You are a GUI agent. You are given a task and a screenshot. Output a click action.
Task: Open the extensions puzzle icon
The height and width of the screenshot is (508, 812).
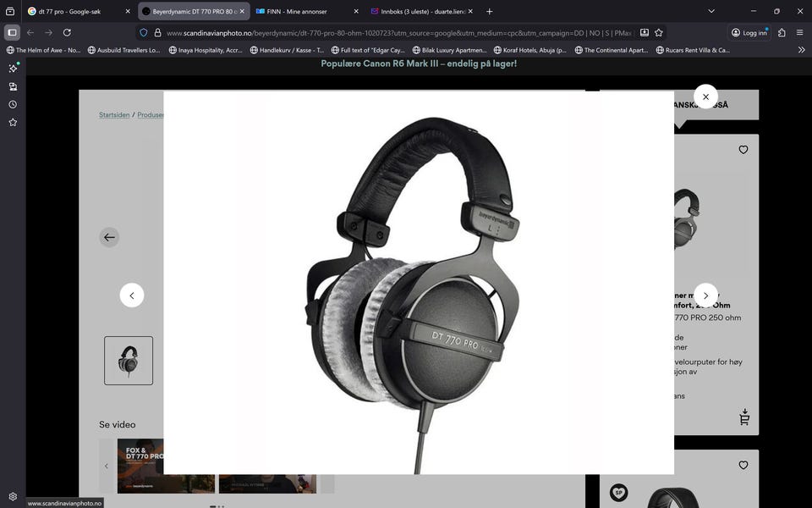782,33
